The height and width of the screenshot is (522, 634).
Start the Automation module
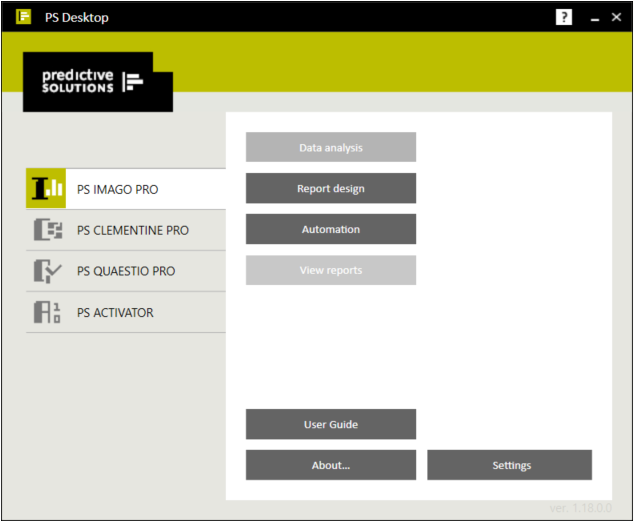(x=331, y=229)
